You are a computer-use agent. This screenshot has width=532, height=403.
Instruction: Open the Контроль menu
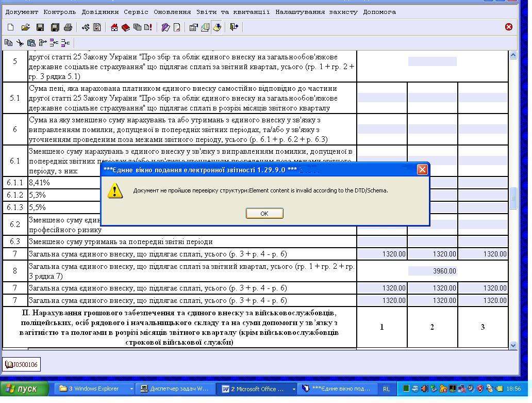60,12
